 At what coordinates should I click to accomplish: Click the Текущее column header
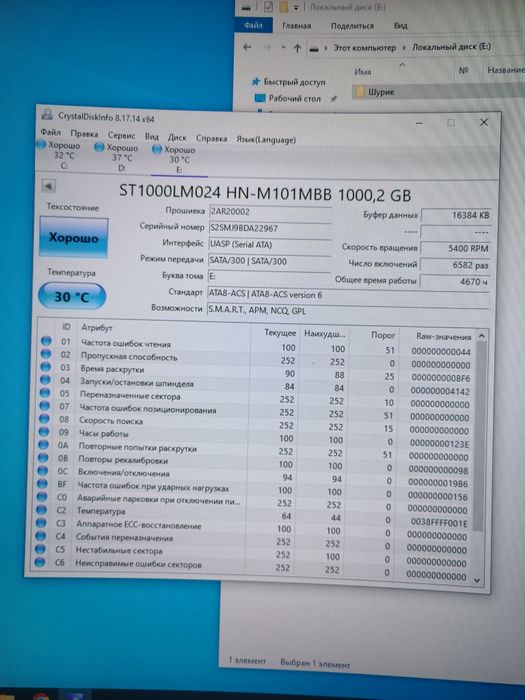280,333
